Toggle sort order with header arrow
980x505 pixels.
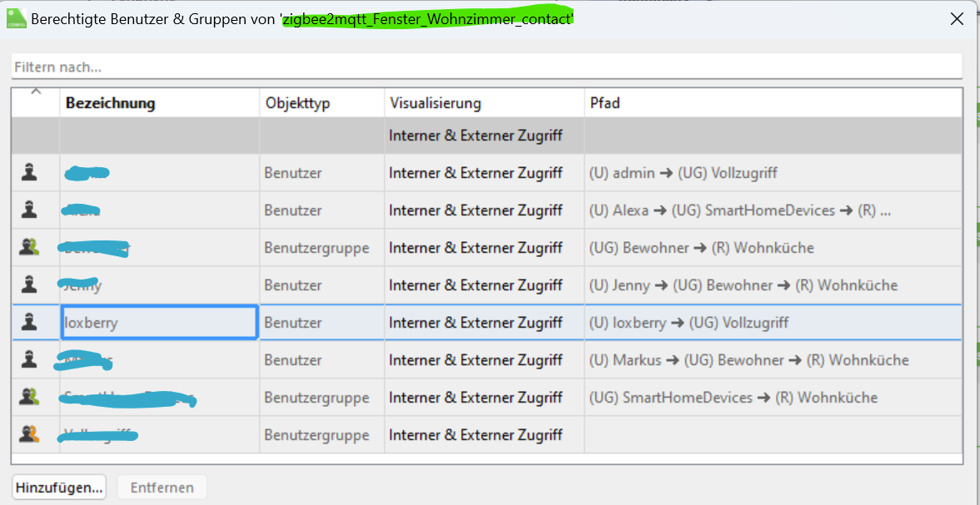pyautogui.click(x=36, y=92)
